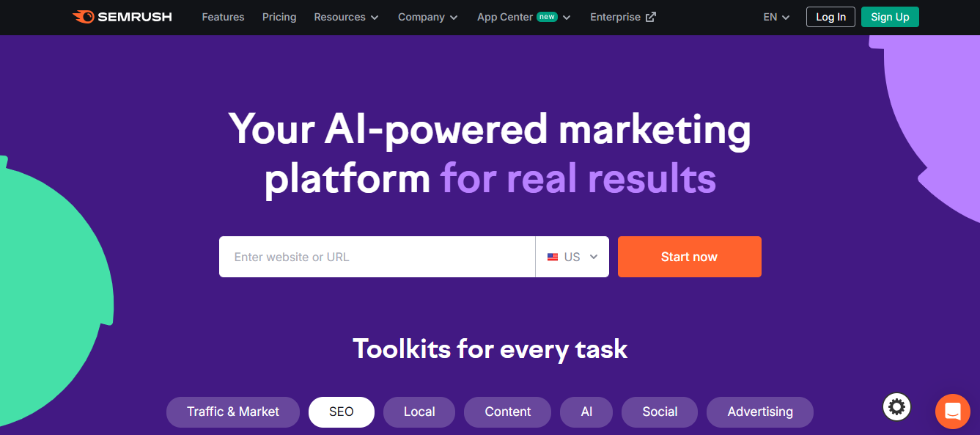Click the Enter website or URL field

[x=377, y=257]
